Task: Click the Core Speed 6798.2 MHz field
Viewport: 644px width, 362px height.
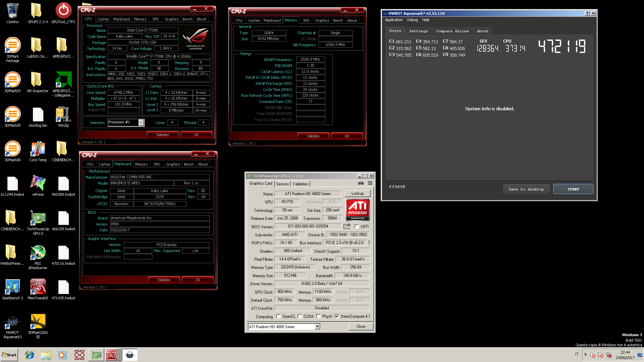Action: (x=123, y=93)
